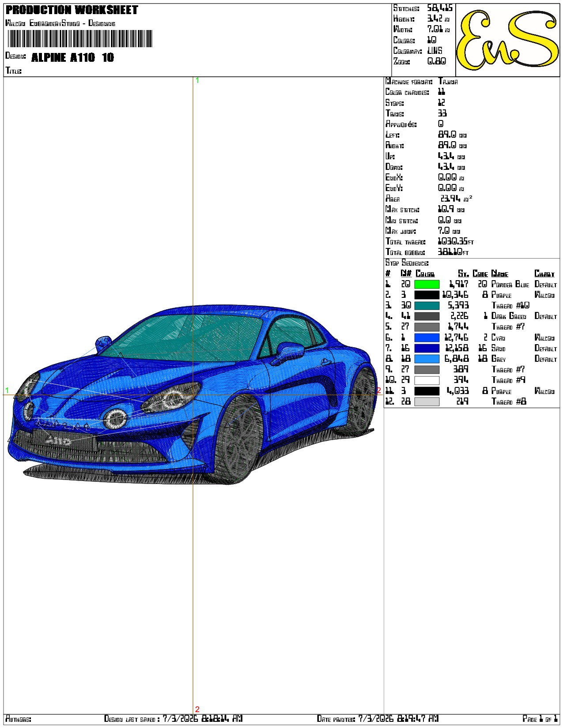The image size is (563, 728).
Task: Select the Total thread value '1030.35ft'
Action: coord(456,241)
